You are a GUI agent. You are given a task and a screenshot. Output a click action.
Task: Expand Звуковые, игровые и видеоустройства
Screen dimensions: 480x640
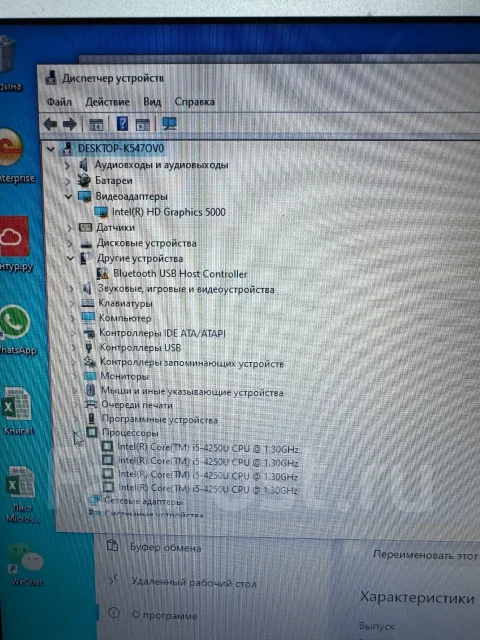71,289
